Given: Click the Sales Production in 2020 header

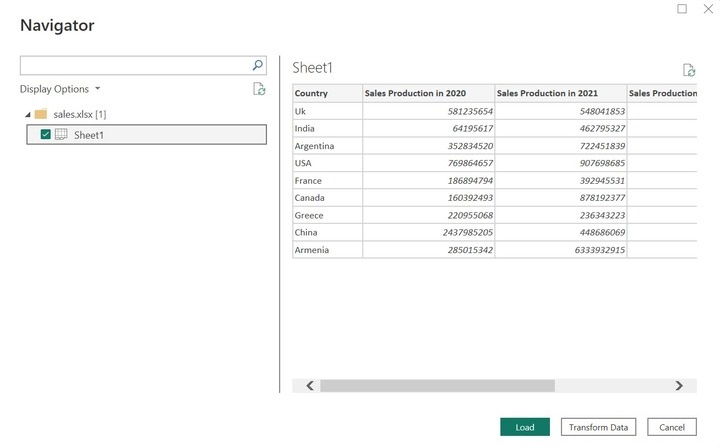Looking at the screenshot, I should [x=428, y=93].
